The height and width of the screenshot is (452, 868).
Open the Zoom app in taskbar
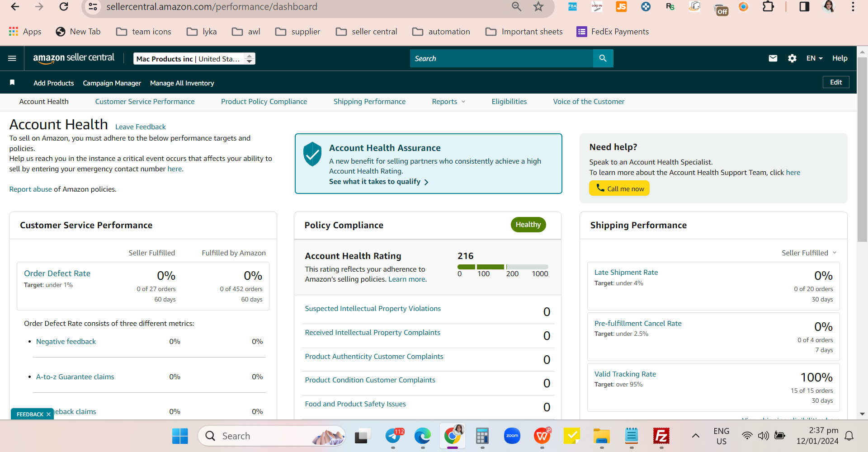[512, 436]
